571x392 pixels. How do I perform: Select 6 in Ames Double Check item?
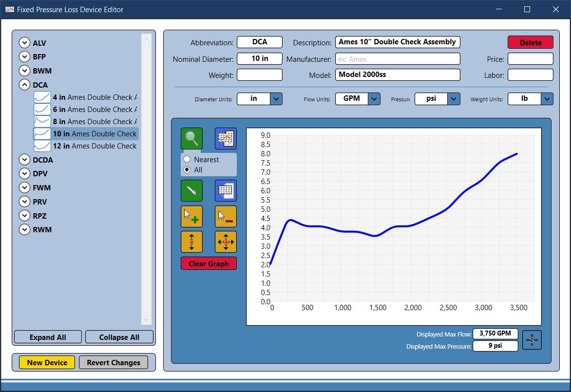pyautogui.click(x=86, y=109)
